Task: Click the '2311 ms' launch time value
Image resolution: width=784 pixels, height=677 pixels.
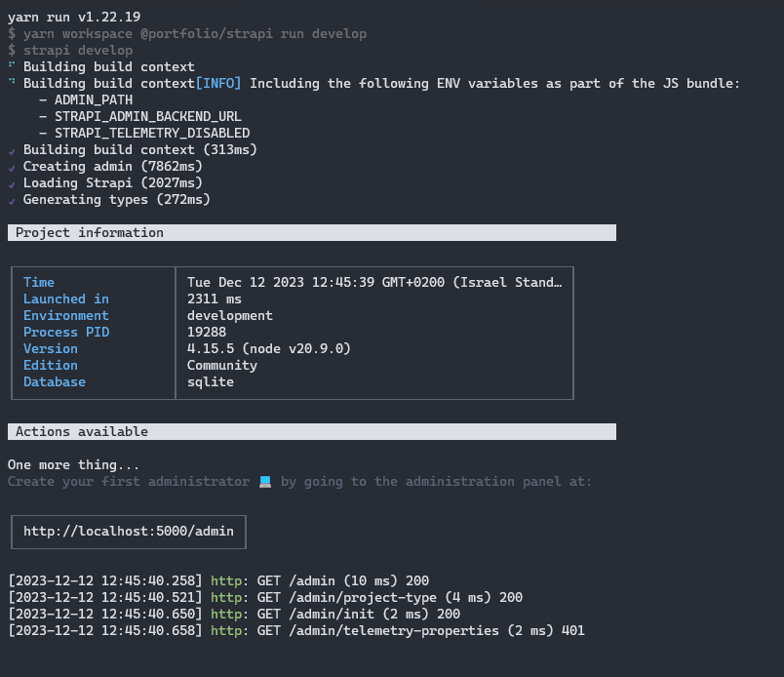Action: pyautogui.click(x=214, y=299)
